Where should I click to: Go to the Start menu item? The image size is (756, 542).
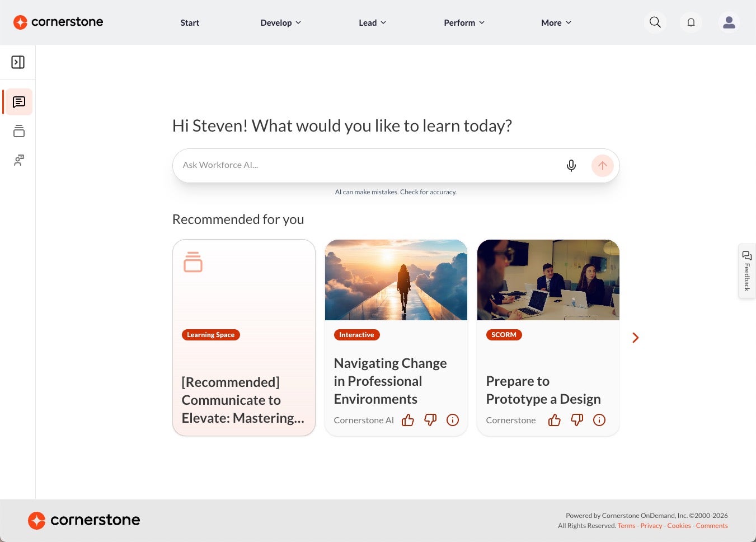[190, 22]
